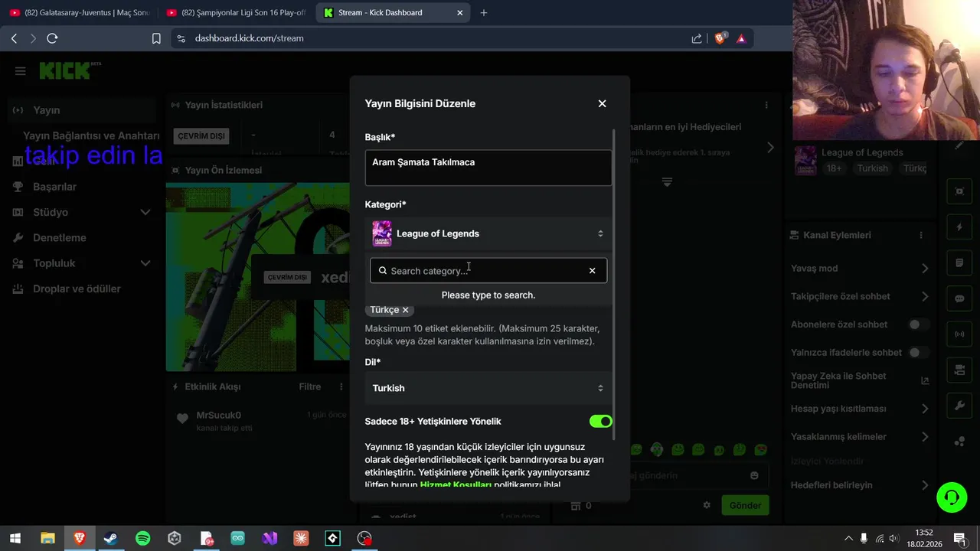Open a new browser tab
The height and width of the screenshot is (551, 980).
[x=483, y=12]
